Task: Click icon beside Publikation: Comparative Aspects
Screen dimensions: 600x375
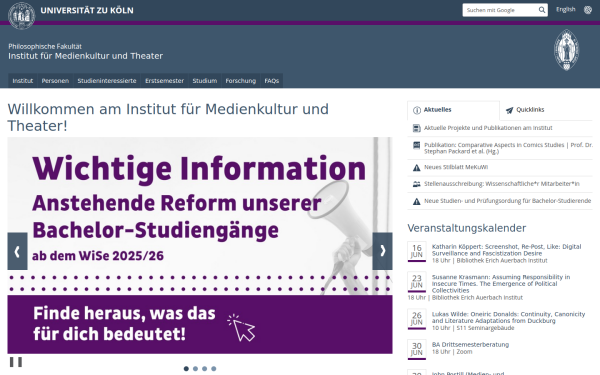Action: tap(417, 145)
